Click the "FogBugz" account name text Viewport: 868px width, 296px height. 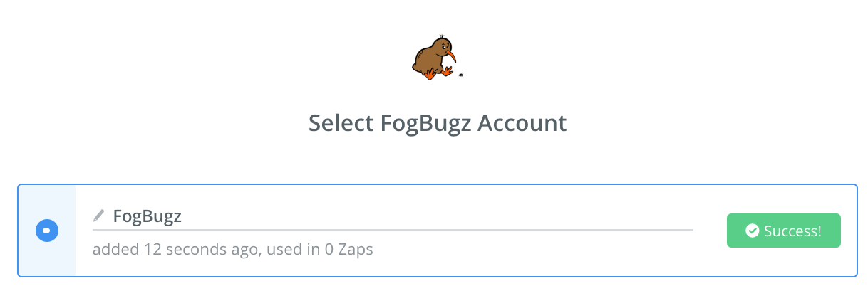pyautogui.click(x=148, y=216)
